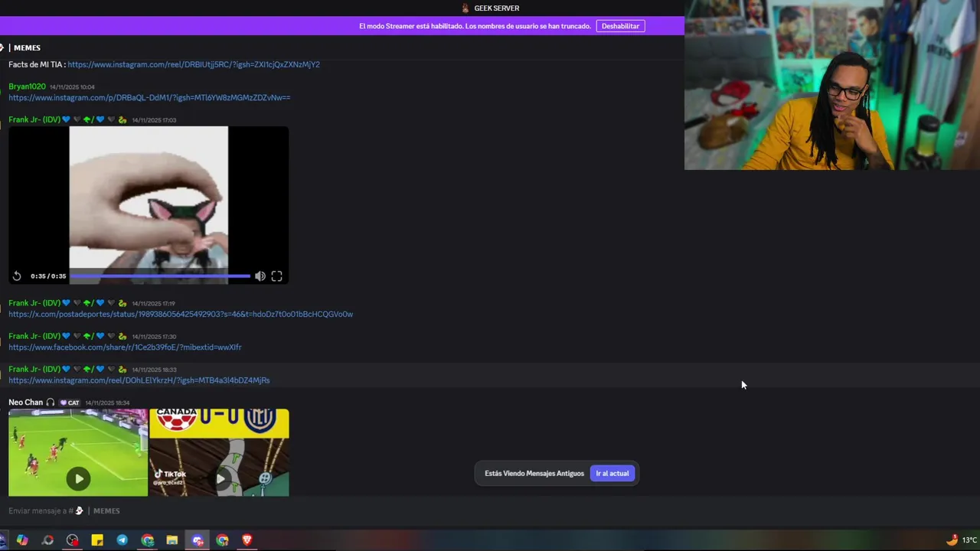Open Copilot from the taskbar
Image resolution: width=980 pixels, height=551 pixels.
coord(22,540)
